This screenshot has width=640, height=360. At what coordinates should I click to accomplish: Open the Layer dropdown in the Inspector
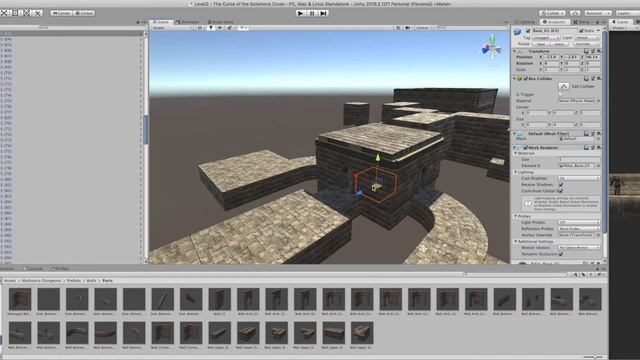point(587,38)
